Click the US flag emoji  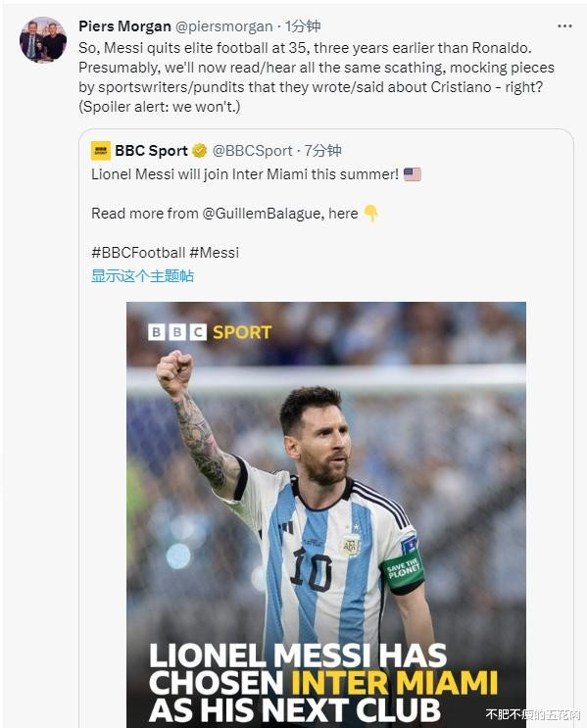(412, 174)
